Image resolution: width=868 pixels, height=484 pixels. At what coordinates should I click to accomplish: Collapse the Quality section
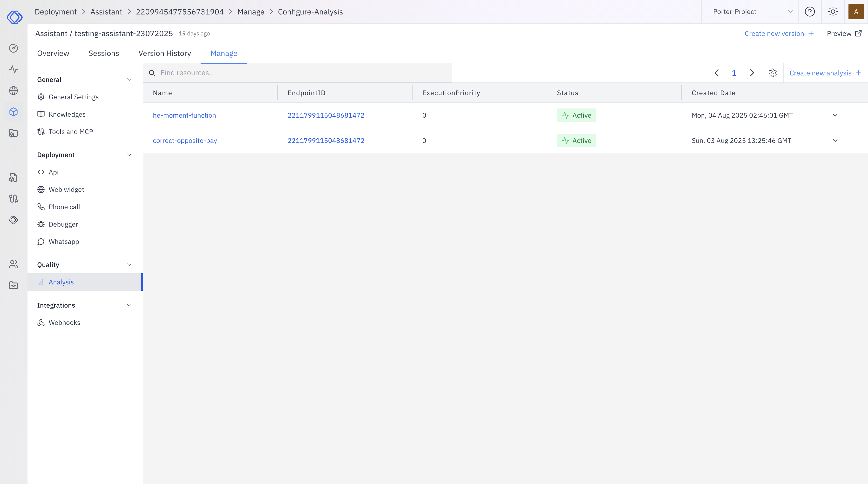point(129,265)
